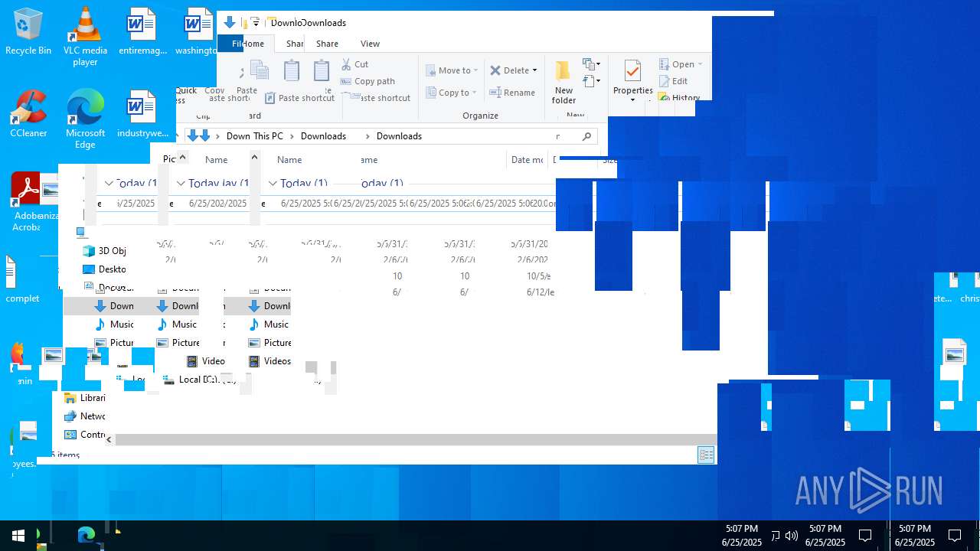Open the Windows Start menu
The height and width of the screenshot is (551, 980).
coord(18,535)
